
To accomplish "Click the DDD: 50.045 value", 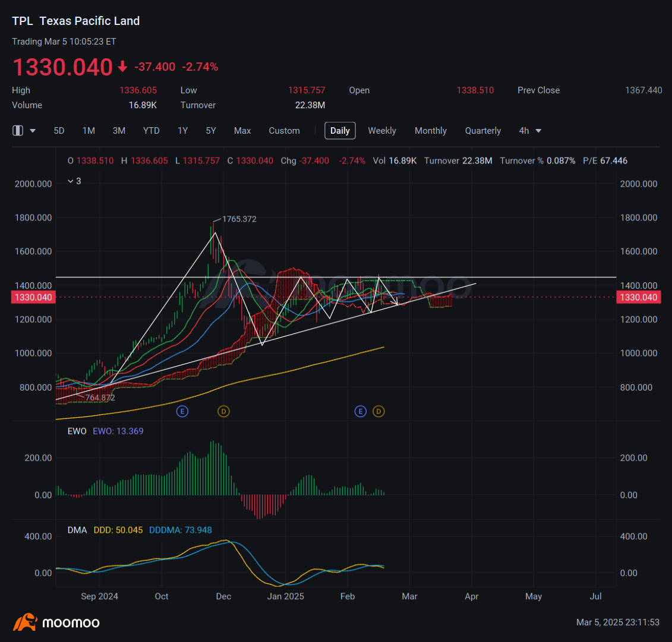I will point(118,530).
